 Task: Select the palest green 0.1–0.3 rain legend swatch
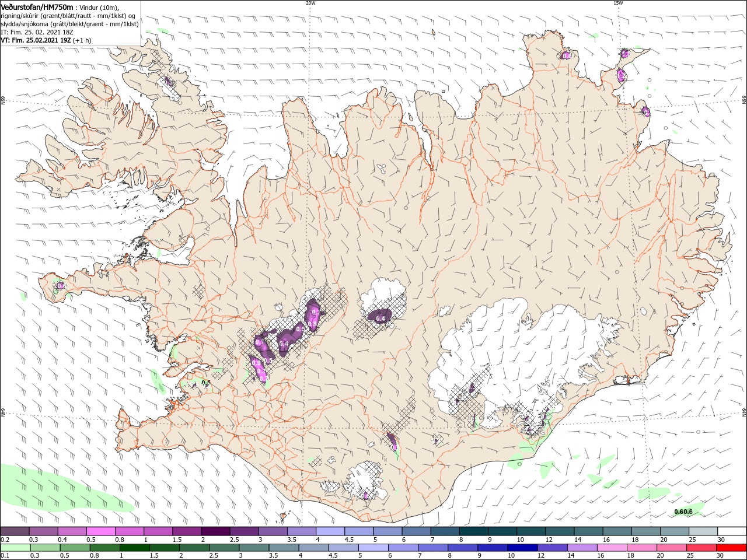coord(15,548)
